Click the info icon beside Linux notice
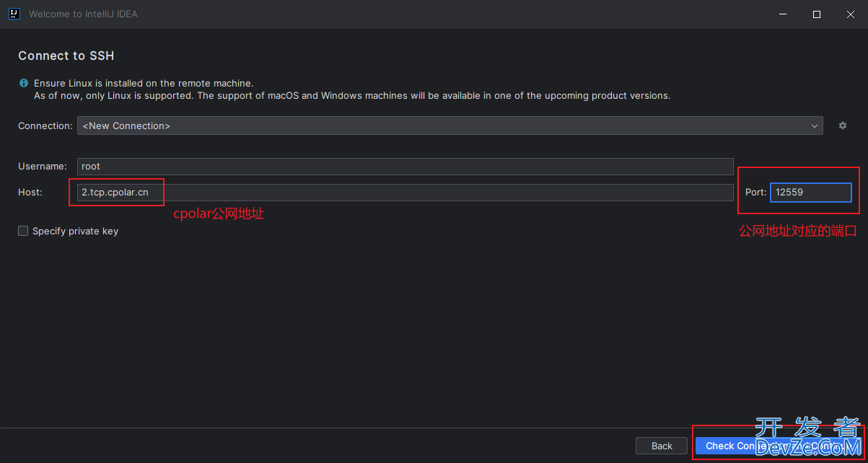The image size is (868, 463). [x=24, y=84]
